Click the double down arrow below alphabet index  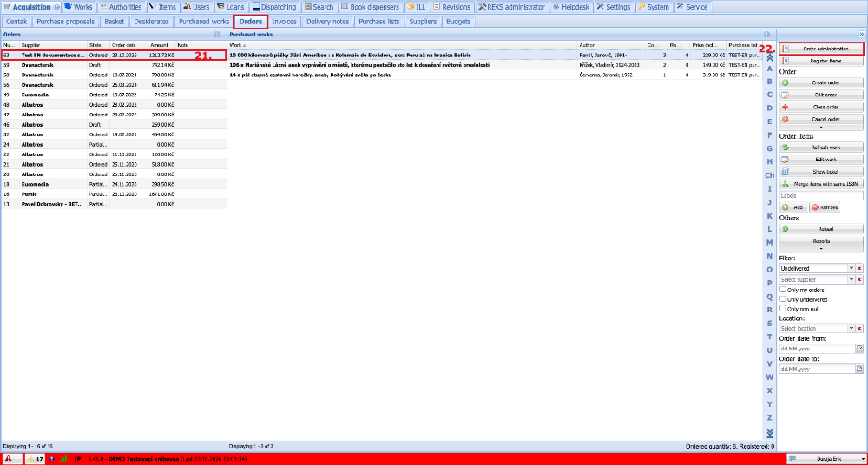(769, 432)
